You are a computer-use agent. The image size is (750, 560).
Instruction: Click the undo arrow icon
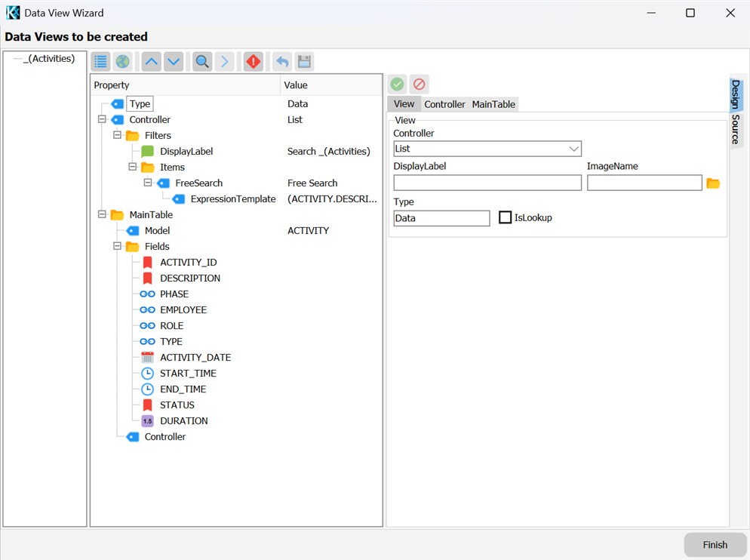282,62
